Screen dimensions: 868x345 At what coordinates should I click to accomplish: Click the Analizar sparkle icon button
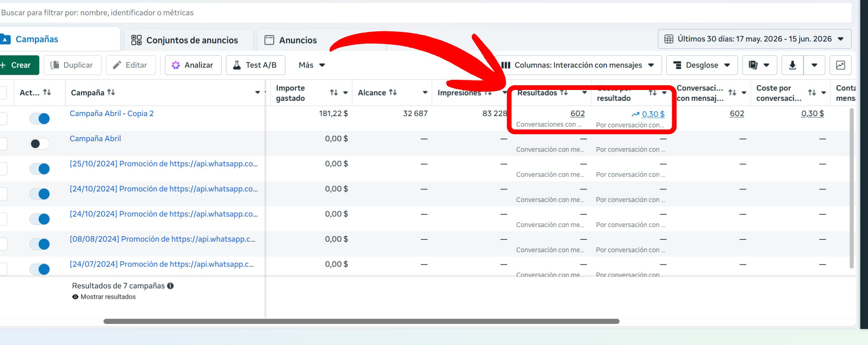click(x=193, y=65)
